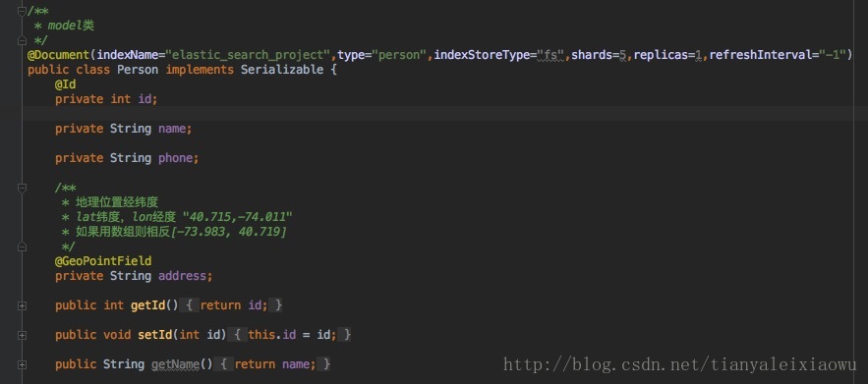Viewport: 868px width, 384px height.
Task: Click the name field declaration
Action: tap(124, 129)
